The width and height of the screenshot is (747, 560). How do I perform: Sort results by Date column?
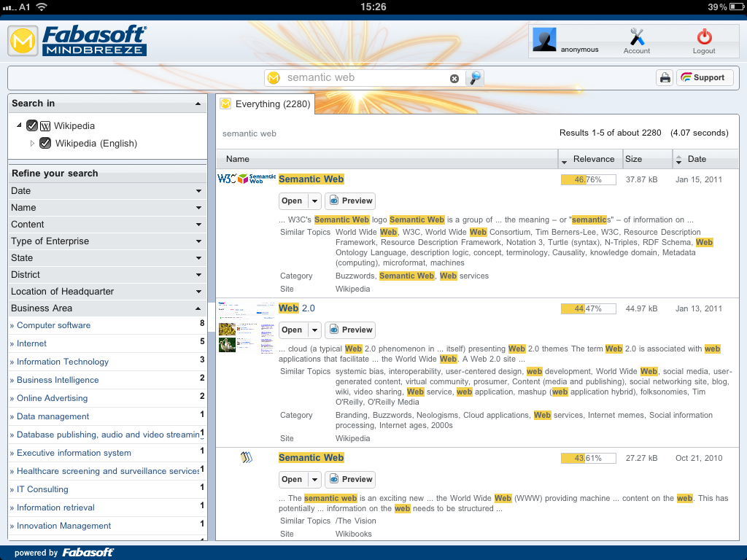tap(705, 159)
